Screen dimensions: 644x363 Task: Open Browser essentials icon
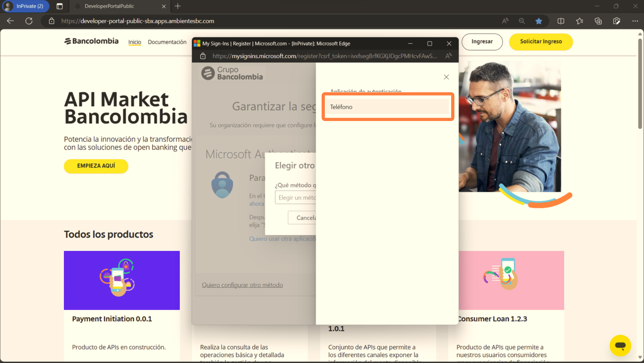617,21
